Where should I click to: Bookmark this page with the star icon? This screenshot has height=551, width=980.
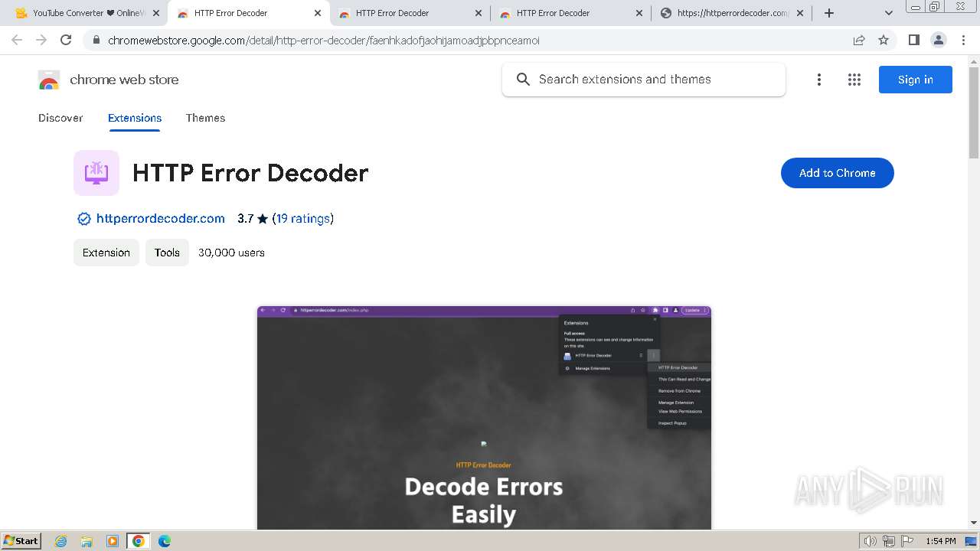point(884,40)
